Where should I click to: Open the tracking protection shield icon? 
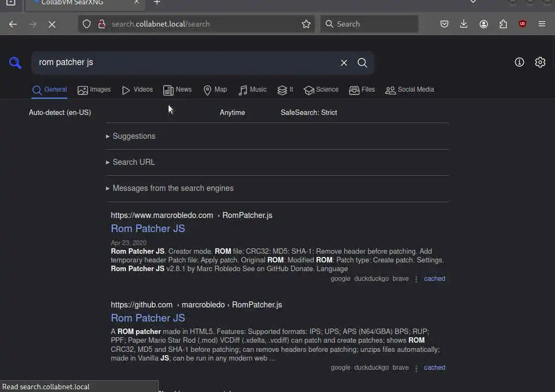[87, 24]
